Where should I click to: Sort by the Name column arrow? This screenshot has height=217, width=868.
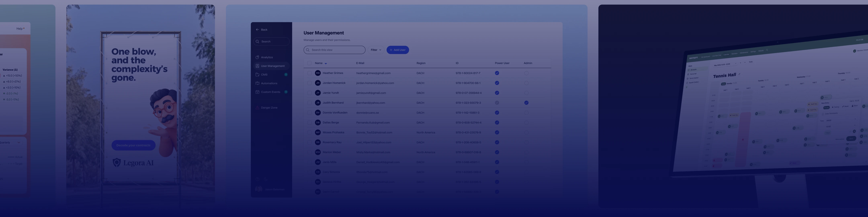pos(325,63)
